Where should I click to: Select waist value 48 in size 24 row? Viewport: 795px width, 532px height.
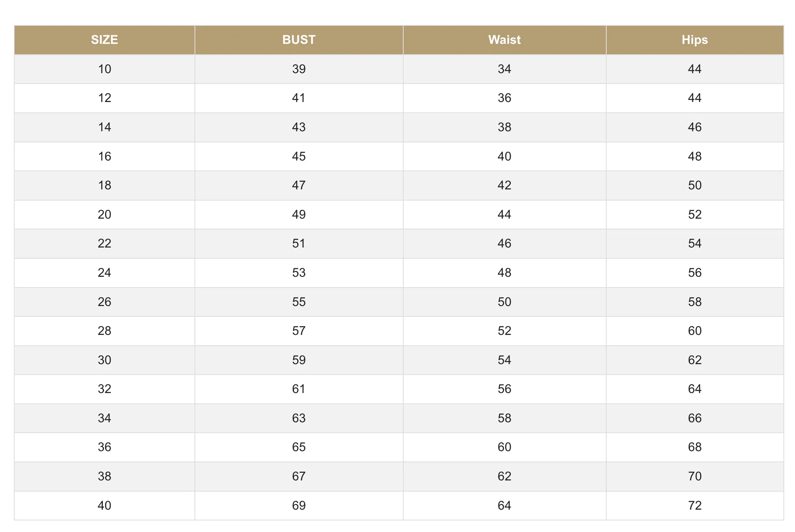pyautogui.click(x=505, y=273)
